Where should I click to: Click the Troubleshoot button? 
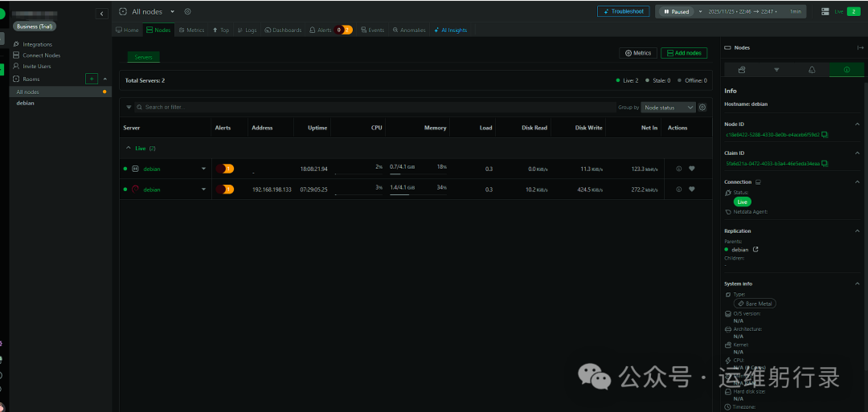pos(623,12)
